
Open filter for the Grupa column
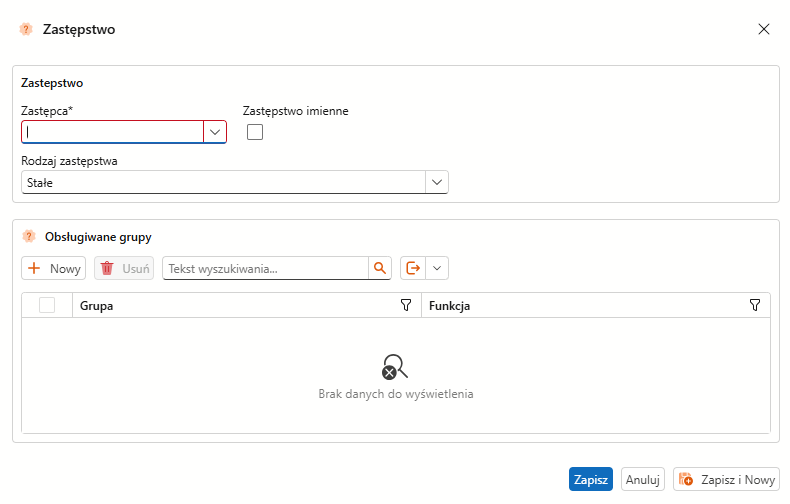406,305
